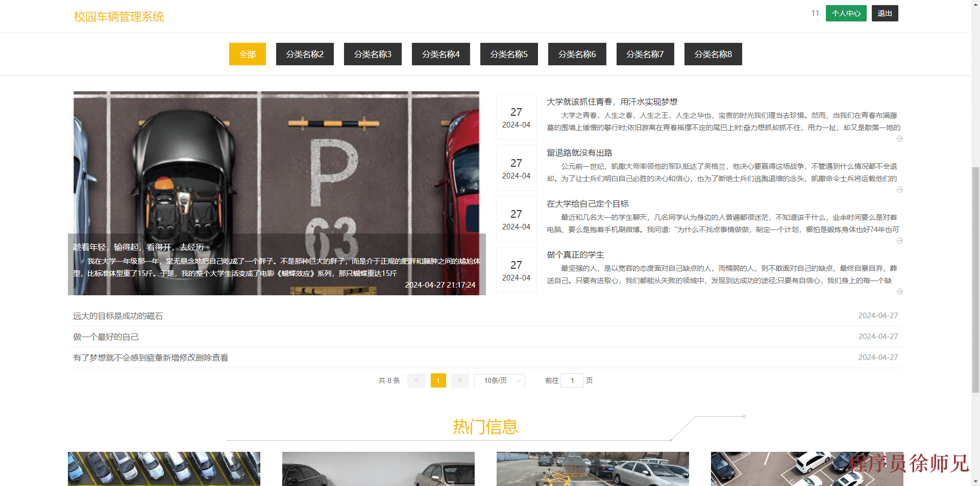Screen dimensions: 980x486
Task: Open article "做一个最好的自己"
Action: click(105, 337)
